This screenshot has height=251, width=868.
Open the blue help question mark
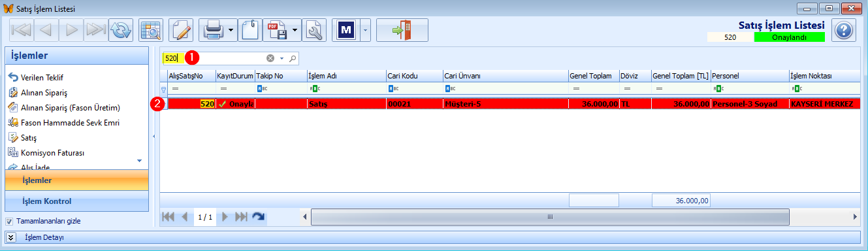point(844,30)
